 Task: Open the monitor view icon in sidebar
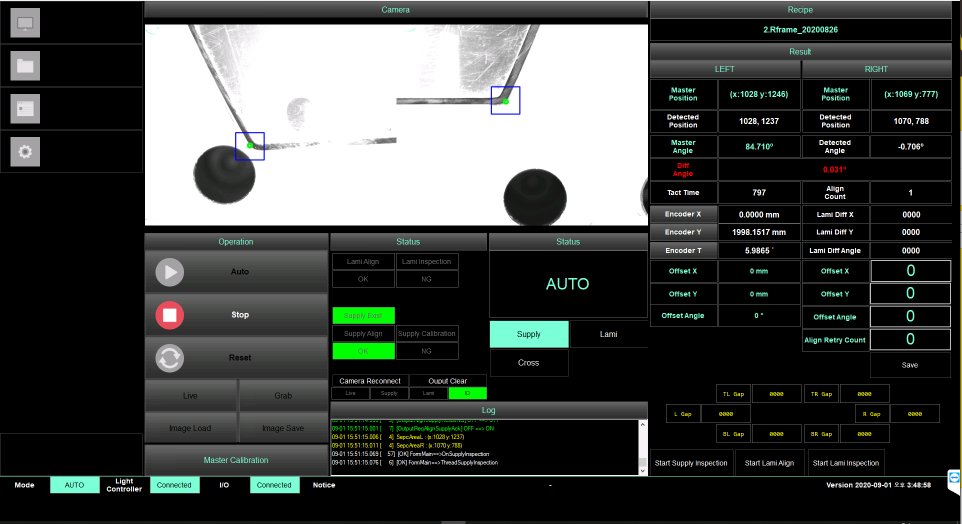[25, 23]
